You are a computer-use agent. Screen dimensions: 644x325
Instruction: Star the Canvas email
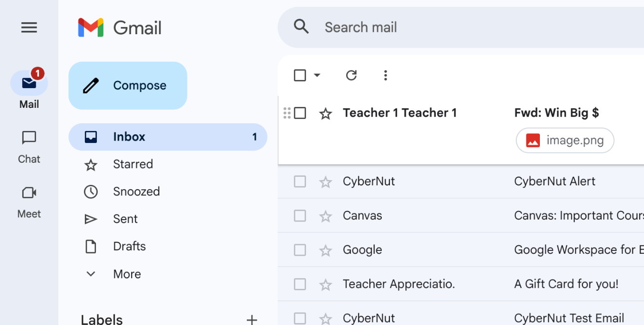[326, 216]
